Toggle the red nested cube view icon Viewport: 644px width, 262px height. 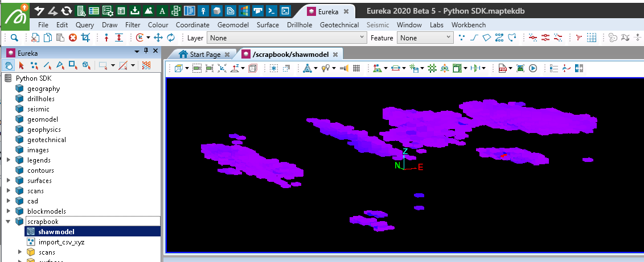(x=253, y=68)
